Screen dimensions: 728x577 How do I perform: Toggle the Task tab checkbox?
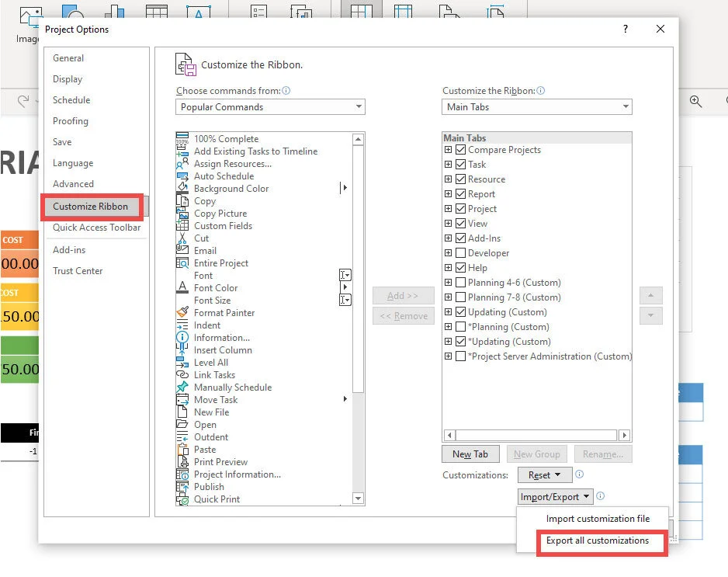pyautogui.click(x=460, y=165)
